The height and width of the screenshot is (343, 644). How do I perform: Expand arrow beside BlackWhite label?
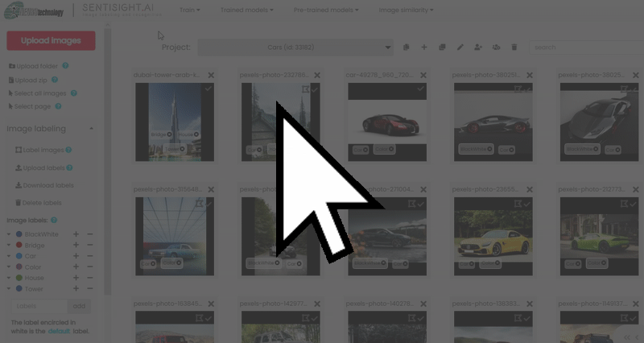click(x=9, y=234)
